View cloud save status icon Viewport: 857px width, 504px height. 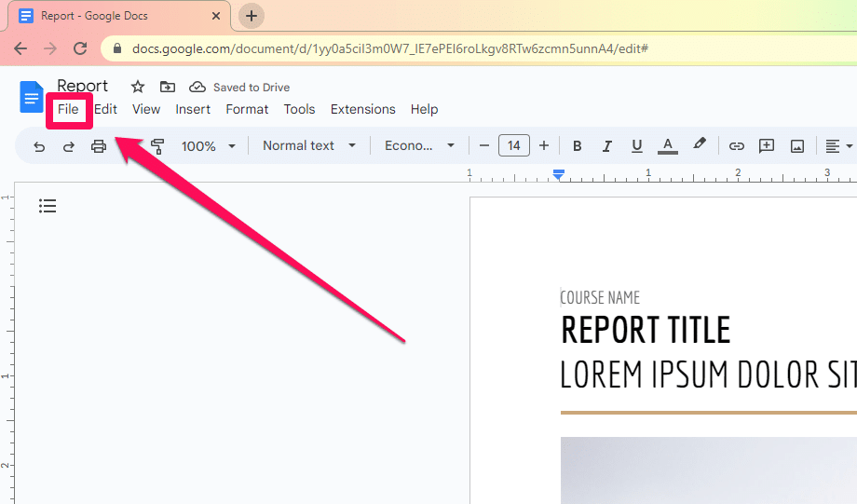[197, 87]
